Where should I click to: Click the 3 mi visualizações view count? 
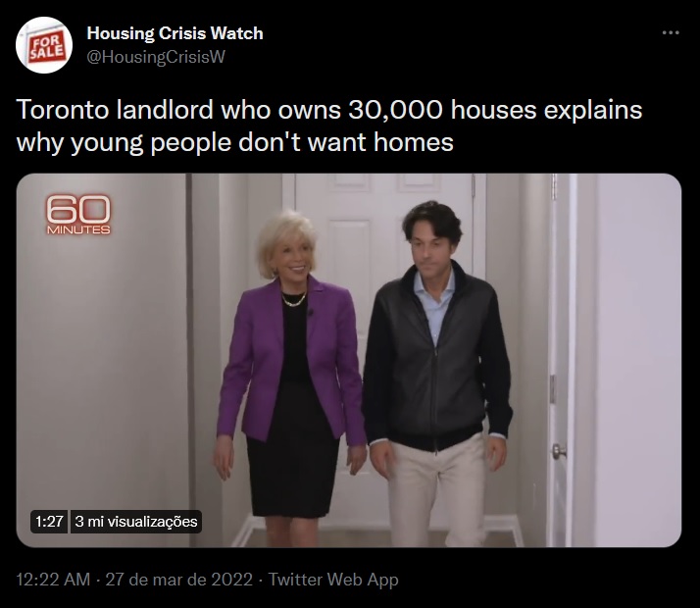point(136,522)
